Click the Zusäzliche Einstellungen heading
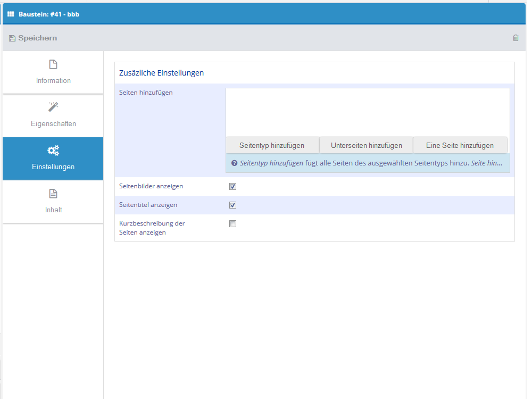532x399 pixels. click(x=161, y=72)
